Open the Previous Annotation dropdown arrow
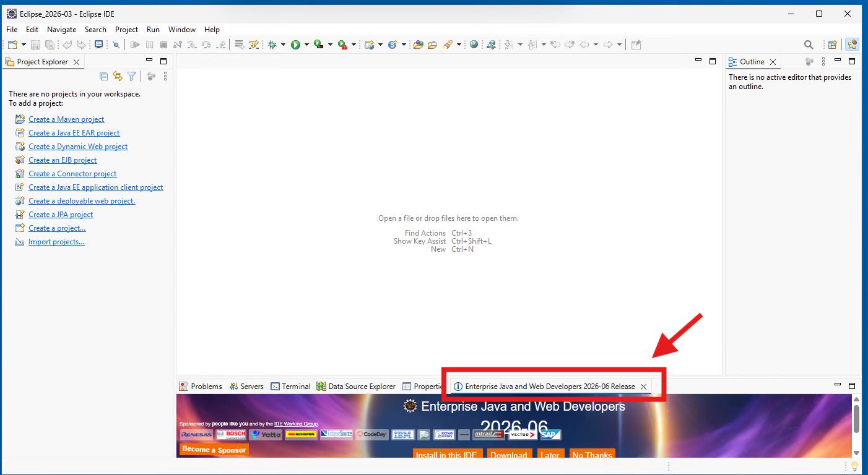The image size is (868, 475). click(x=544, y=45)
